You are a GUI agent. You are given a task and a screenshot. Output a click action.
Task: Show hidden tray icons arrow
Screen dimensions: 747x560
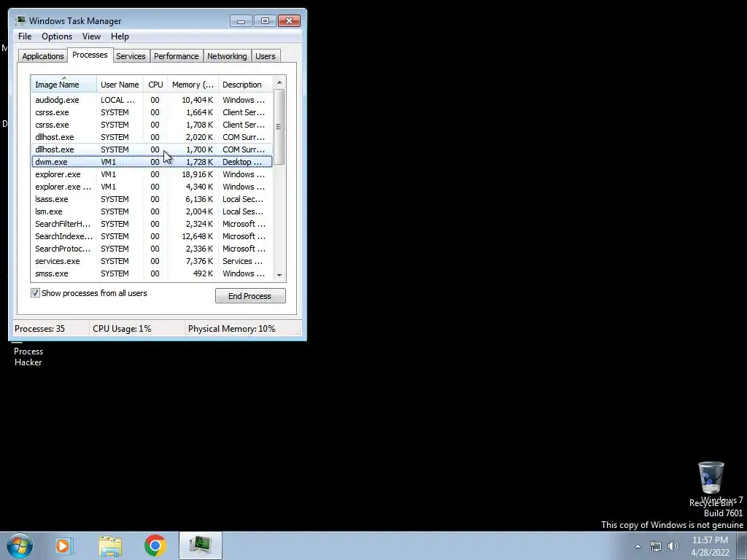click(x=638, y=546)
